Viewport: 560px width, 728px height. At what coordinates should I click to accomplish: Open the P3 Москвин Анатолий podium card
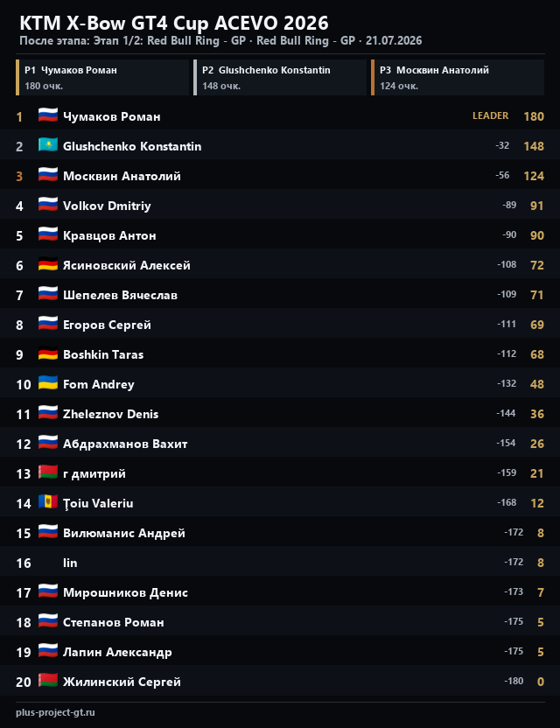pyautogui.click(x=458, y=78)
